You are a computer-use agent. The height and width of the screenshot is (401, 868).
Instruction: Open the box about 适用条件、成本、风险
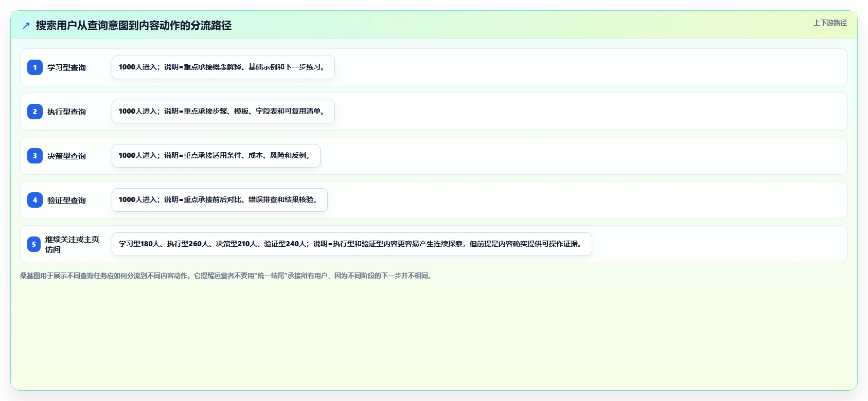click(216, 156)
